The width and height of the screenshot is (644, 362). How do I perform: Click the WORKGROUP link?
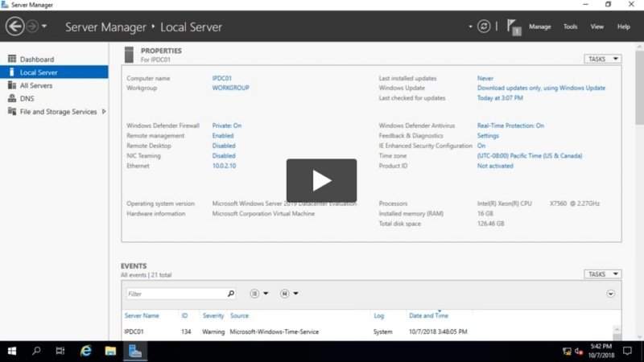pos(230,88)
